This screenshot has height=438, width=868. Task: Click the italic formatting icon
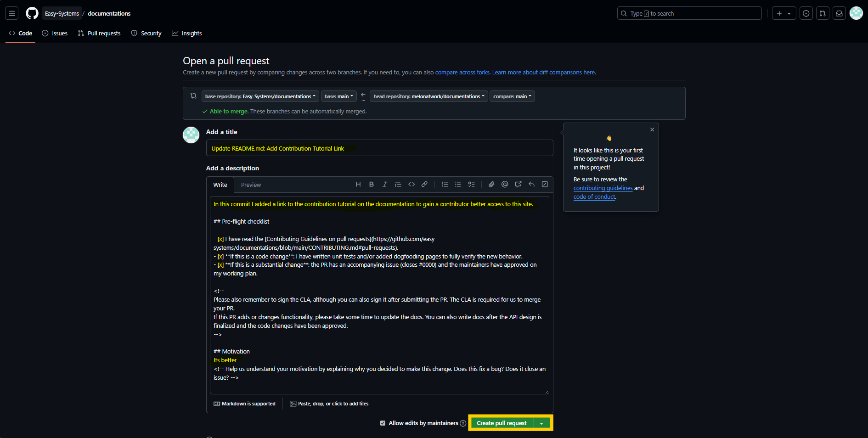tap(385, 185)
